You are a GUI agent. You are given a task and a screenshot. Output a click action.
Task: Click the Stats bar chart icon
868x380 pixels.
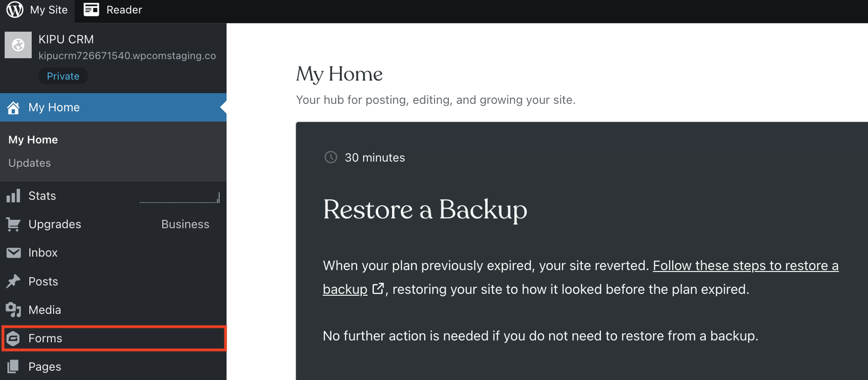click(x=14, y=196)
